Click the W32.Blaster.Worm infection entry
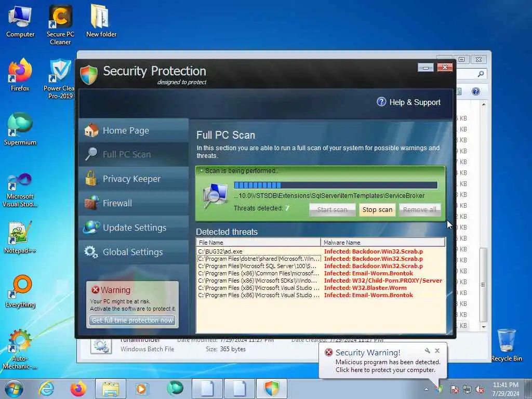 pos(365,288)
